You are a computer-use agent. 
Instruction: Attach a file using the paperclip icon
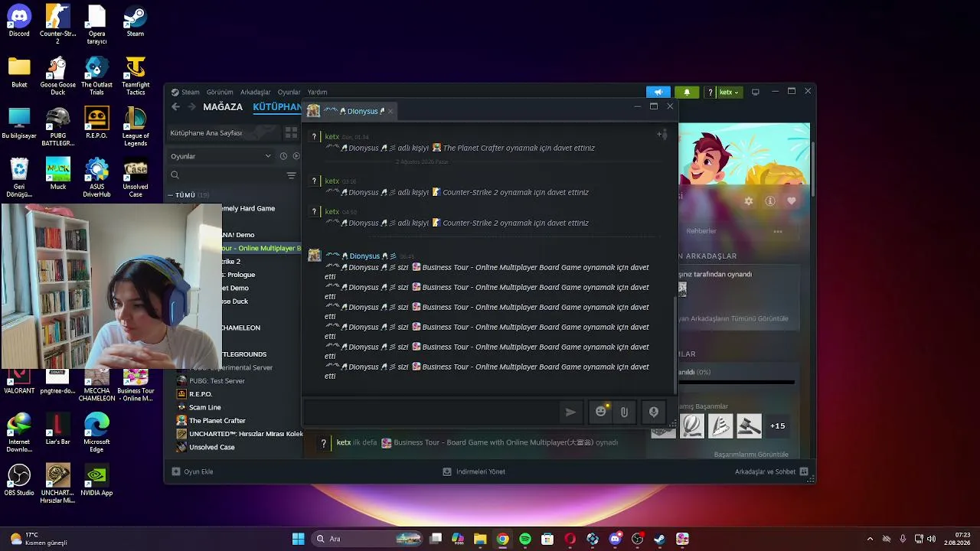pos(624,412)
